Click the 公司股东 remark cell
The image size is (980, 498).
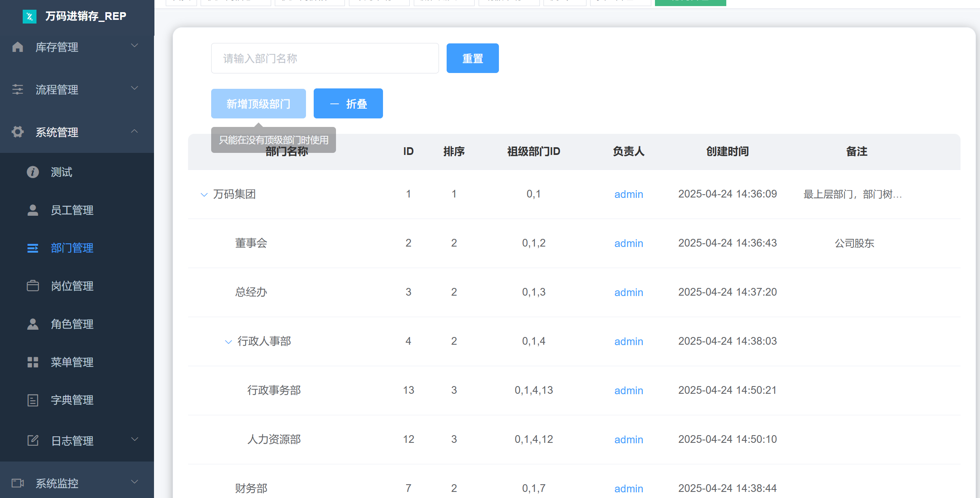coord(854,243)
